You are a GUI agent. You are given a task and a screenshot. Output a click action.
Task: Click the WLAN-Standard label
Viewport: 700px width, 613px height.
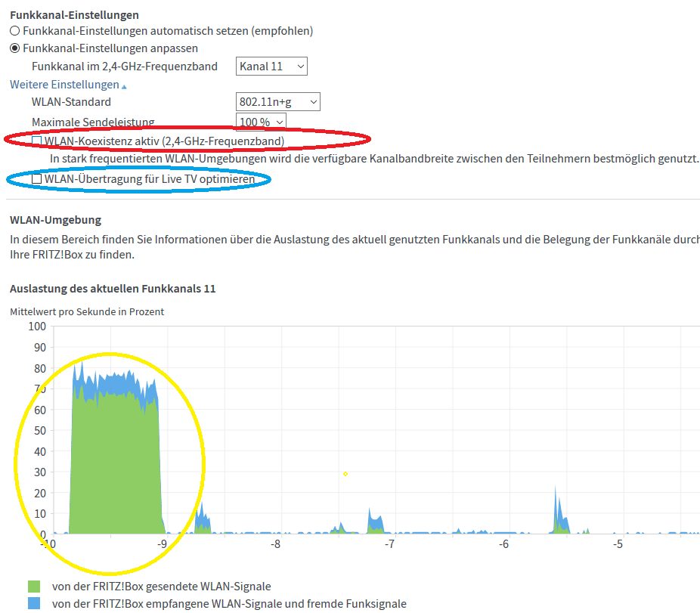pyautogui.click(x=71, y=102)
